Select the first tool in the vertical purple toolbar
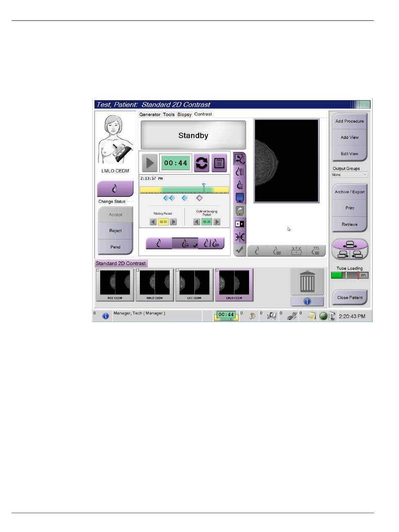The image size is (399, 532). coord(240,159)
